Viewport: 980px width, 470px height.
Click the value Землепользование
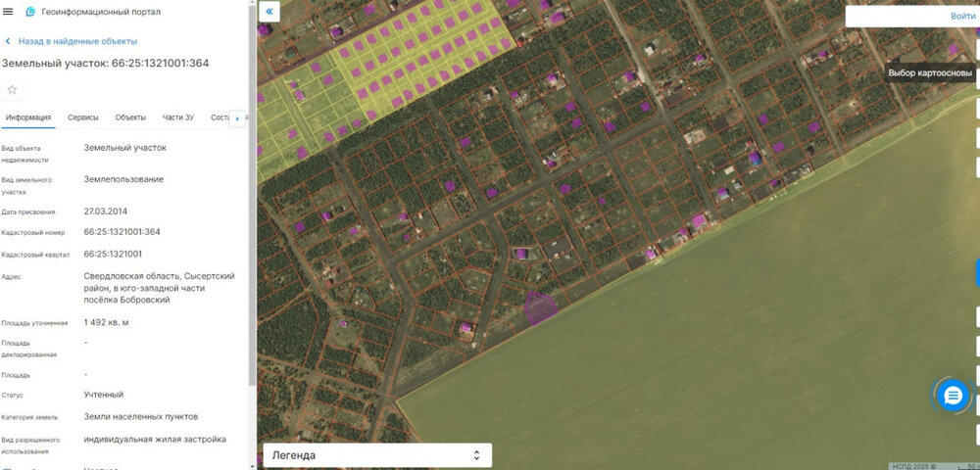coord(123,179)
